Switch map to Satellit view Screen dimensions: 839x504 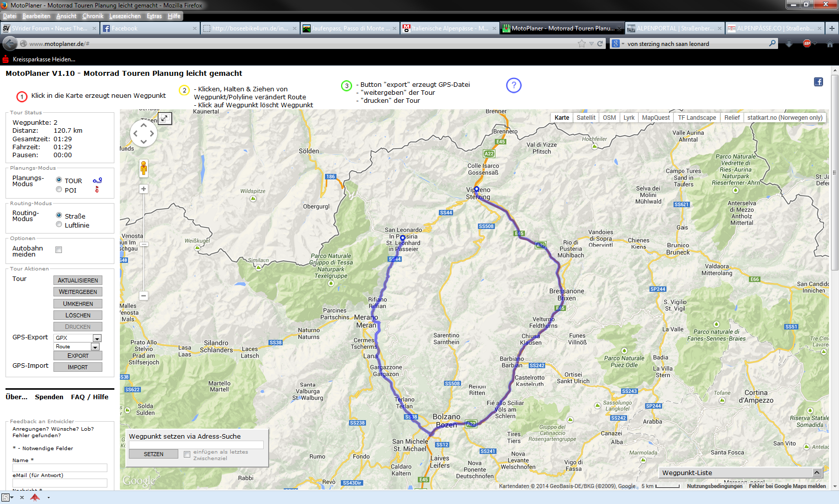pos(585,118)
